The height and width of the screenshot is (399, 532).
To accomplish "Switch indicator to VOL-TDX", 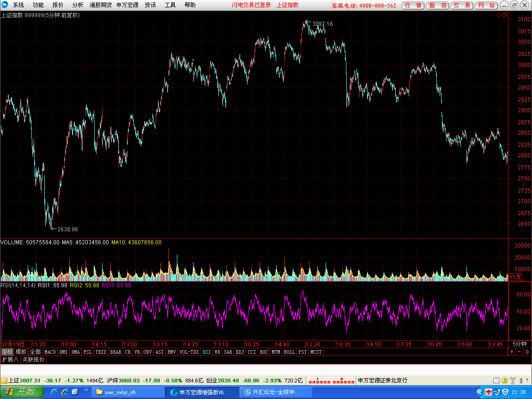I will pyautogui.click(x=189, y=352).
